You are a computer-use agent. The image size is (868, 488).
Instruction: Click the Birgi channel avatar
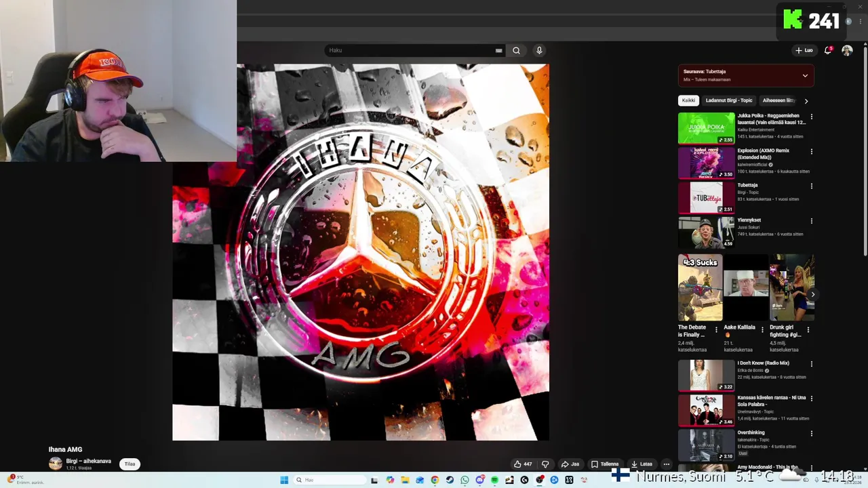[56, 464]
